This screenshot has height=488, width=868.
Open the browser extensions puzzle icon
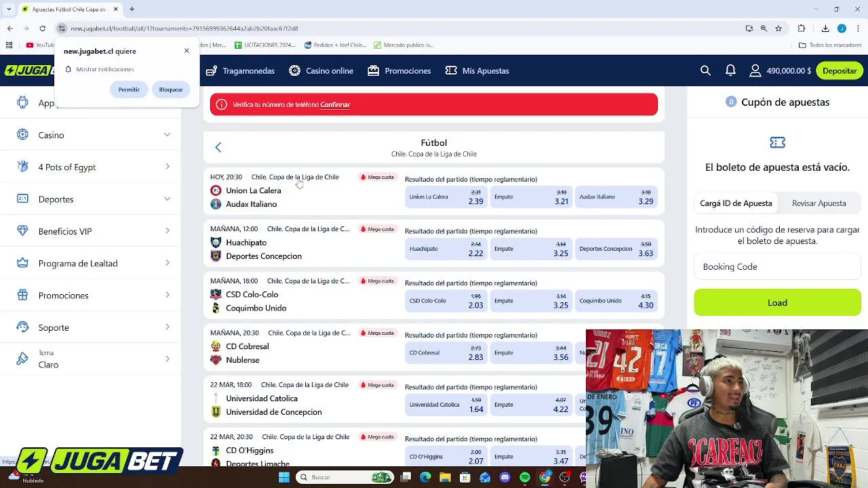802,28
